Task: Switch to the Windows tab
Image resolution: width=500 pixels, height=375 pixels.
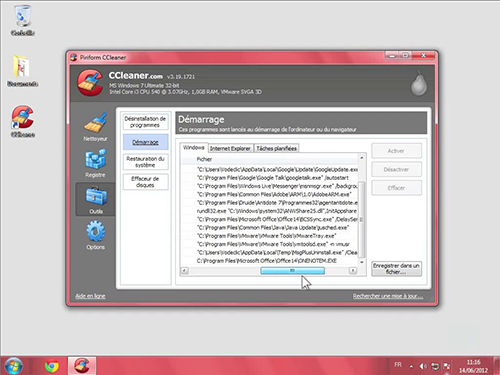Action: [194, 147]
